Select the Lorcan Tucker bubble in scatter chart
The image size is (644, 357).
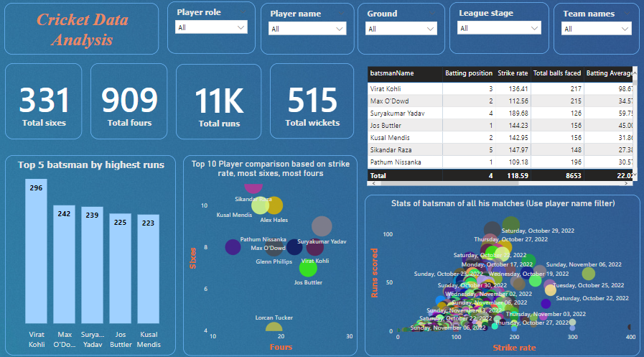coord(274,328)
